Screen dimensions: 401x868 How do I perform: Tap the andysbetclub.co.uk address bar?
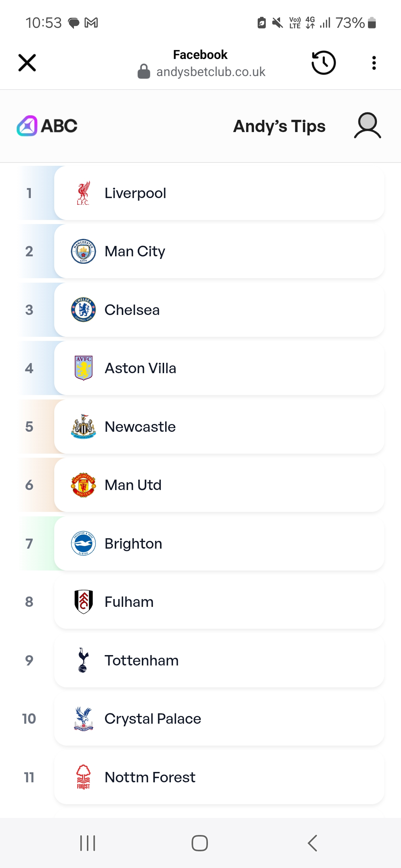click(x=211, y=72)
